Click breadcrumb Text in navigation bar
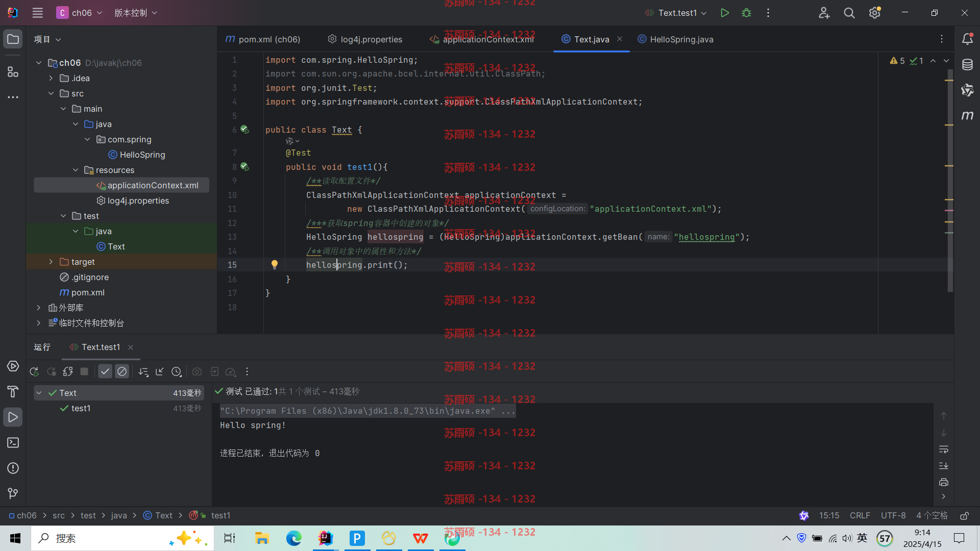980x551 pixels. pos(158,516)
